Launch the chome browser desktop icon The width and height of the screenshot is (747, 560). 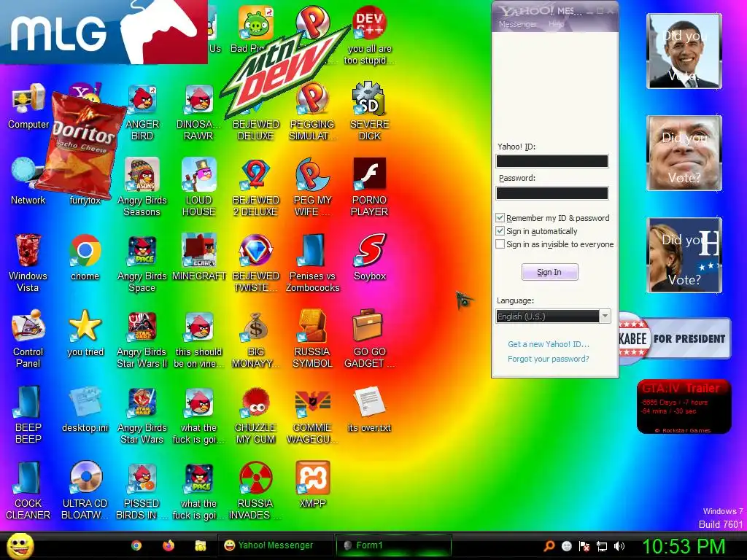pyautogui.click(x=85, y=257)
